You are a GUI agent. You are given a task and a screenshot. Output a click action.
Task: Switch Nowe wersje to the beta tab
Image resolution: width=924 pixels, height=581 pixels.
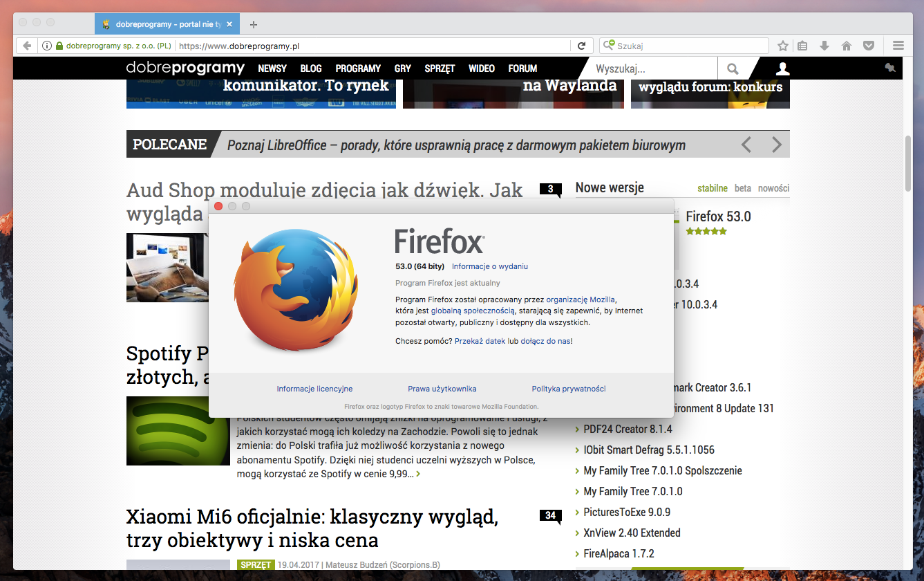[743, 188]
